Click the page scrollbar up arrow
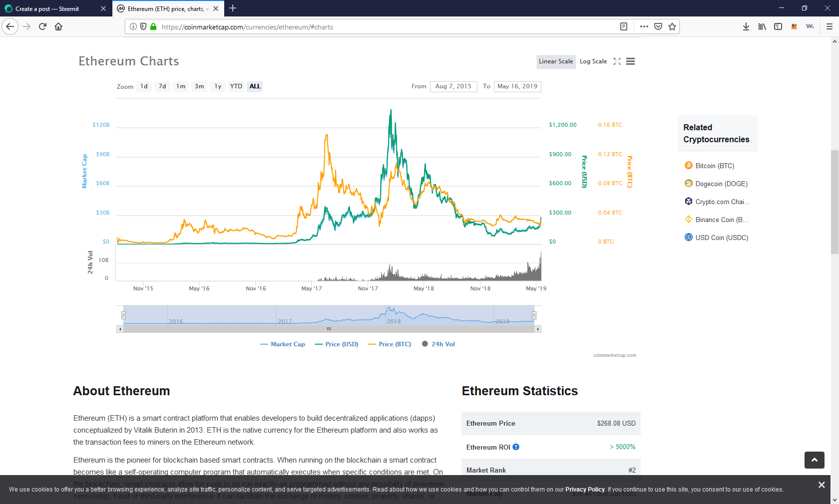839x504 pixels. [835, 41]
